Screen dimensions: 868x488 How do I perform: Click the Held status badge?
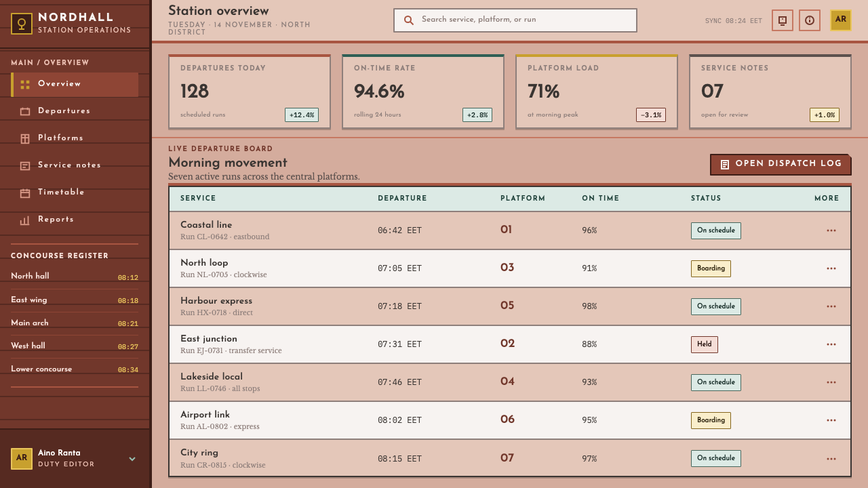pos(705,344)
